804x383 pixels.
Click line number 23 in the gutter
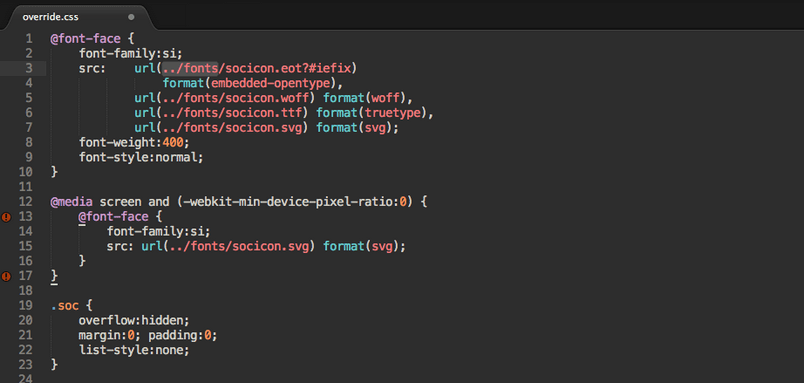(26, 365)
